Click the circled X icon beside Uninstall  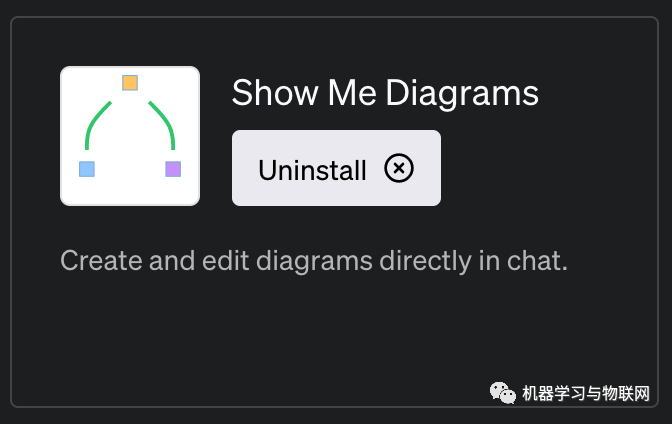click(398, 169)
